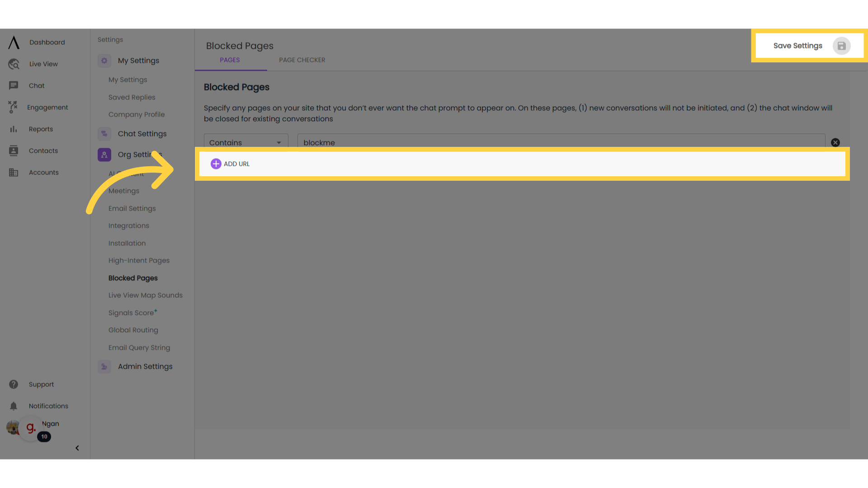Expand Admin Settings menu section
The image size is (868, 488).
click(x=146, y=366)
